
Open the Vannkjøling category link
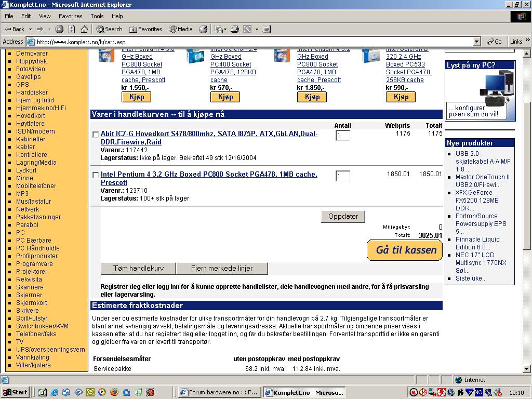tap(33, 357)
